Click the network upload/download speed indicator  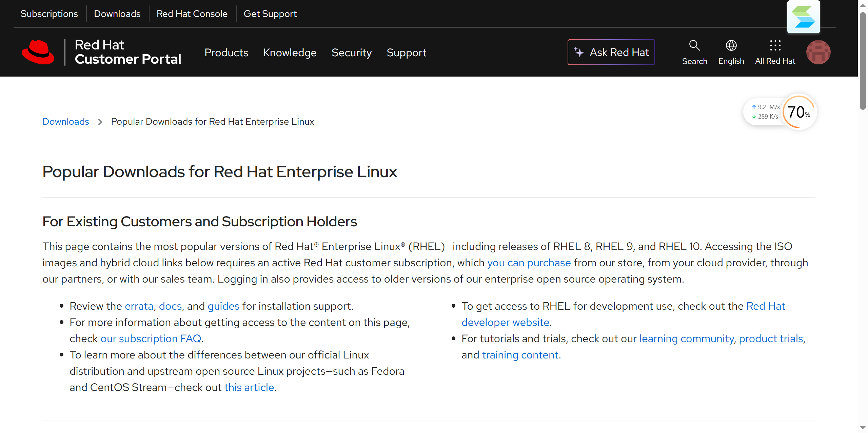click(765, 112)
